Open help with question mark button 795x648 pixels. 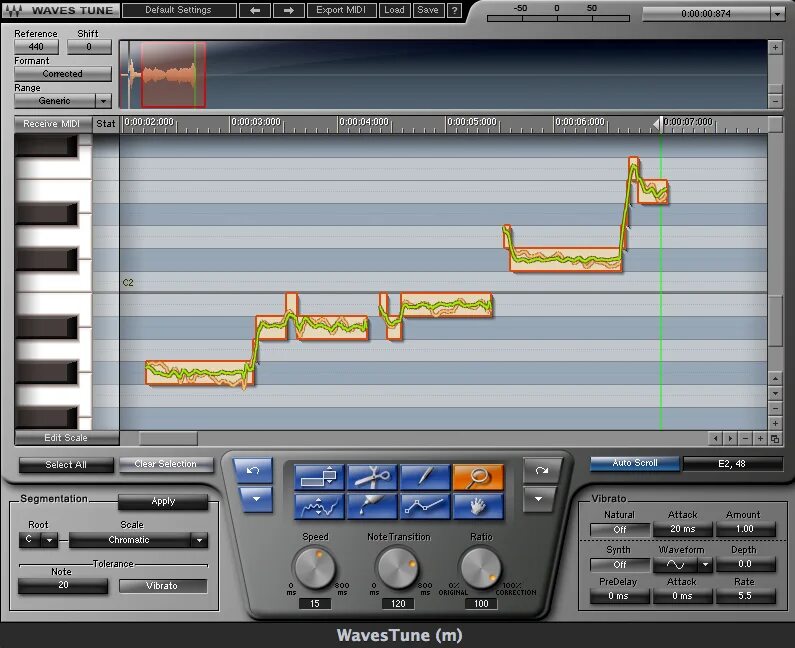(454, 10)
